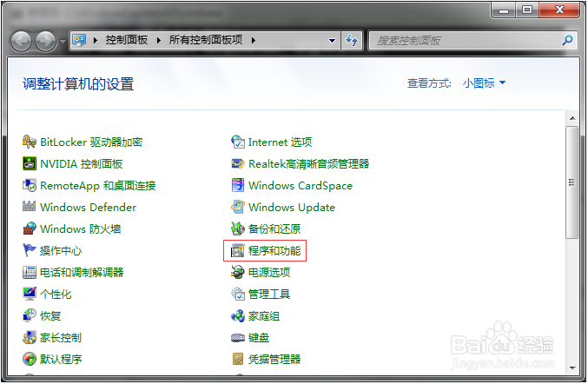Open the 恢复 link
This screenshot has width=588, height=384.
click(x=50, y=315)
